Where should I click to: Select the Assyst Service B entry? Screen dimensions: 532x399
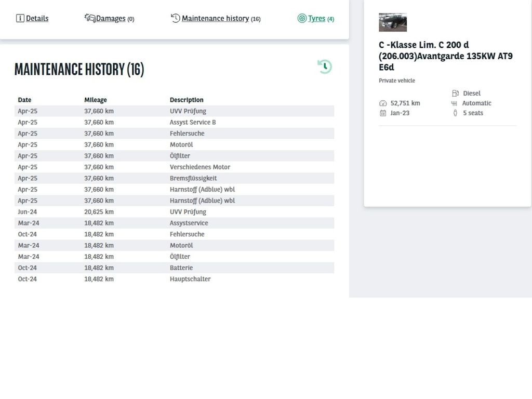point(193,123)
